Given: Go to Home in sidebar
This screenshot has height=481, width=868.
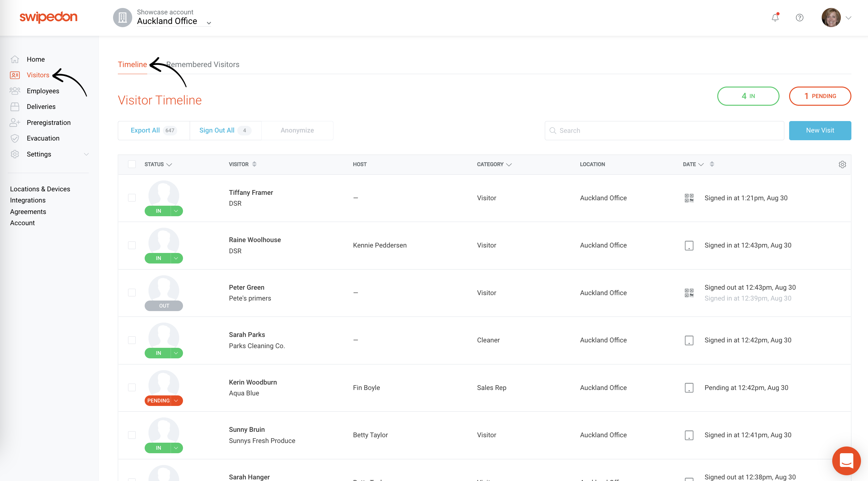Looking at the screenshot, I should coord(36,59).
